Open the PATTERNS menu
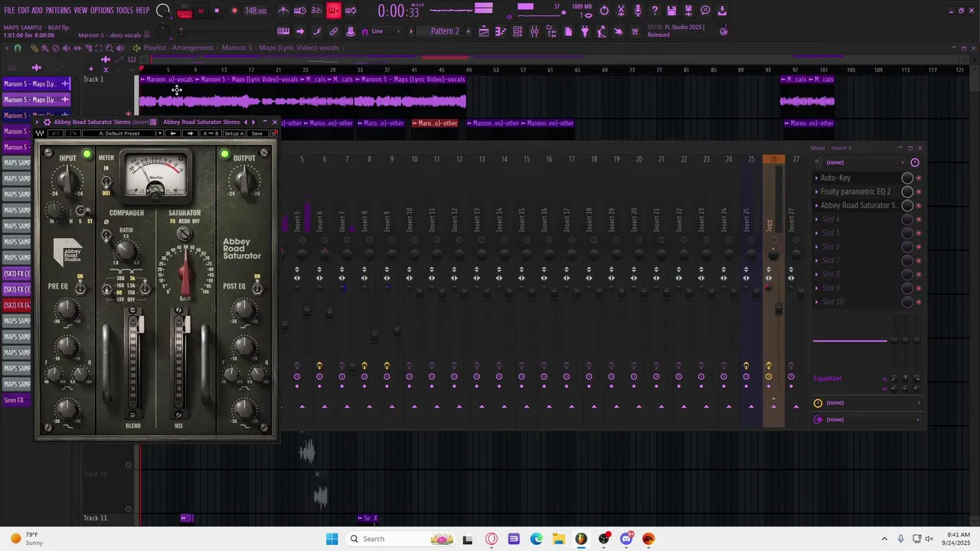Viewport: 980px width, 551px height. click(58, 11)
